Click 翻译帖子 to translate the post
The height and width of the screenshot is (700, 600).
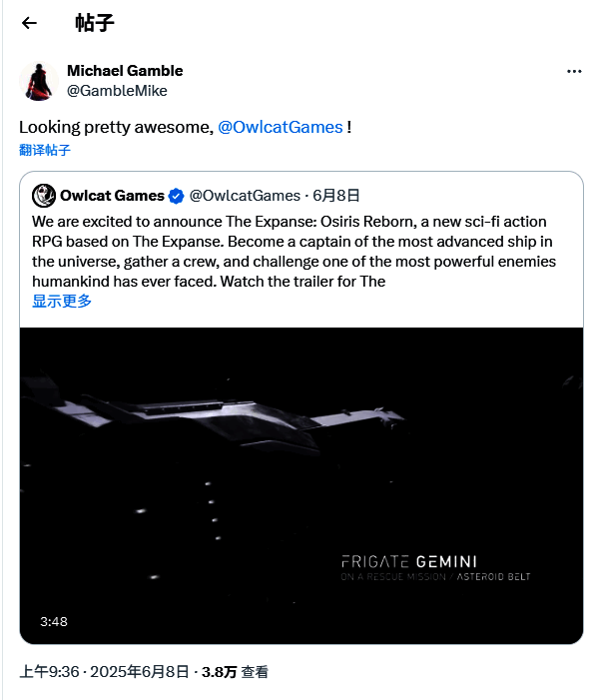[x=45, y=150]
